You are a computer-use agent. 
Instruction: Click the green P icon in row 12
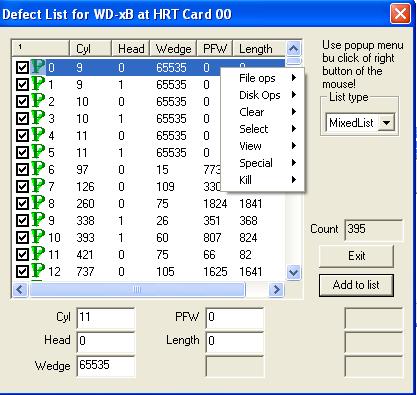tap(38, 271)
